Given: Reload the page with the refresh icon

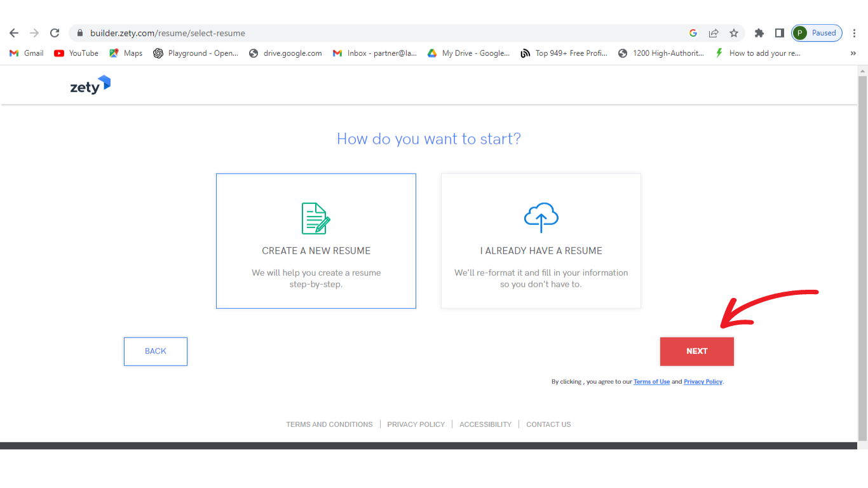Looking at the screenshot, I should (x=55, y=33).
